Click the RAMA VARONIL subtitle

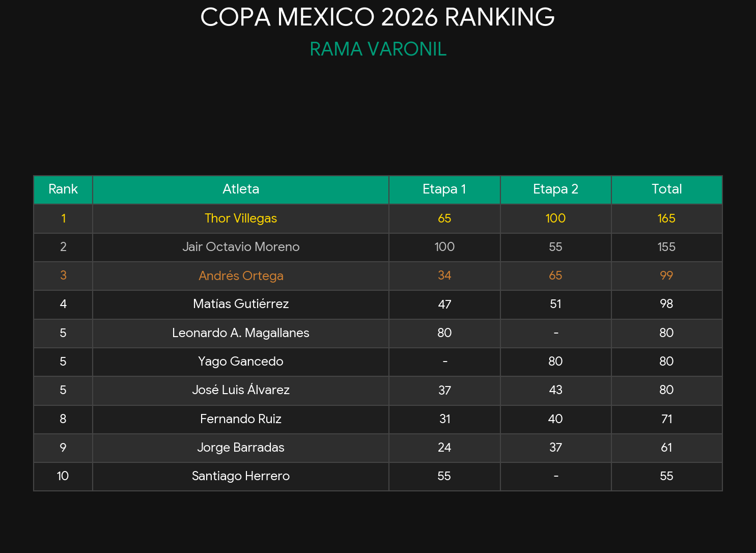pyautogui.click(x=378, y=49)
